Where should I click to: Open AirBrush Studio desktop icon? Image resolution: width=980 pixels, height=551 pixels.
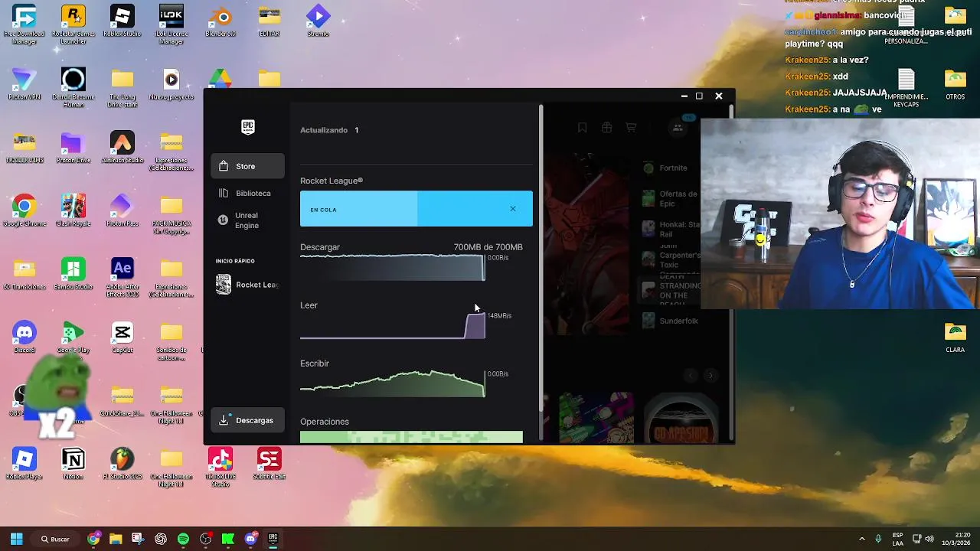point(122,147)
